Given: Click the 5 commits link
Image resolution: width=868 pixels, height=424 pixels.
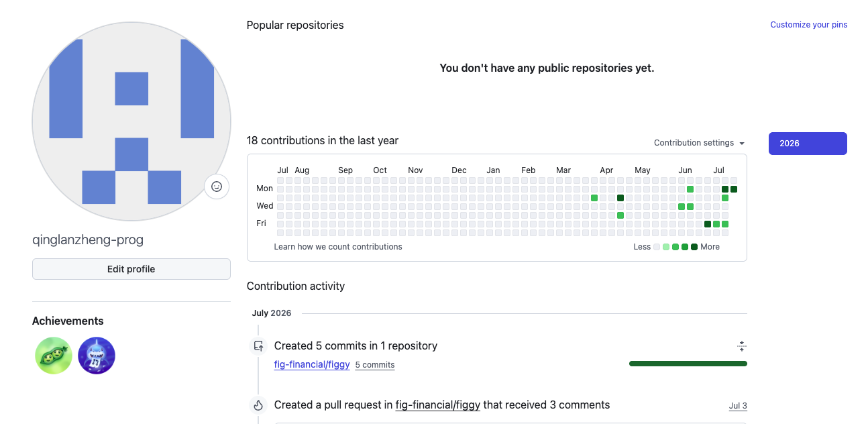Looking at the screenshot, I should (375, 365).
